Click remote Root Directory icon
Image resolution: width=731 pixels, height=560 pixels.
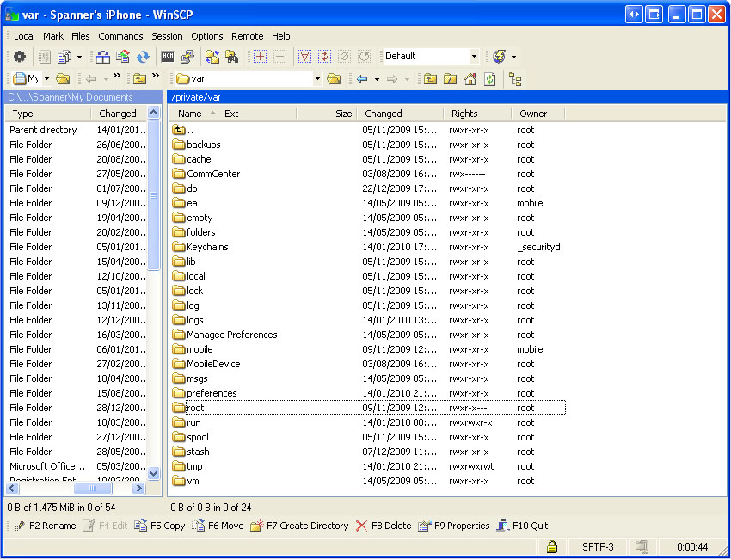pos(450,79)
